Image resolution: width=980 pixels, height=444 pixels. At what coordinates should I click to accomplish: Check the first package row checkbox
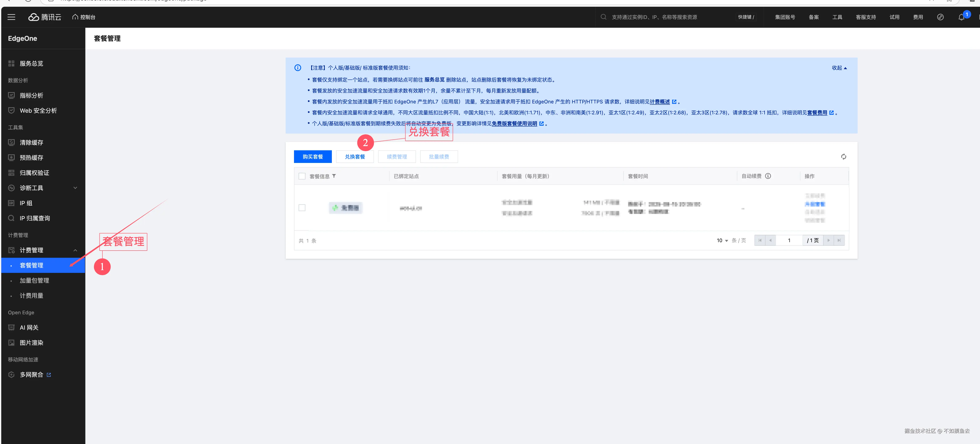click(x=302, y=208)
